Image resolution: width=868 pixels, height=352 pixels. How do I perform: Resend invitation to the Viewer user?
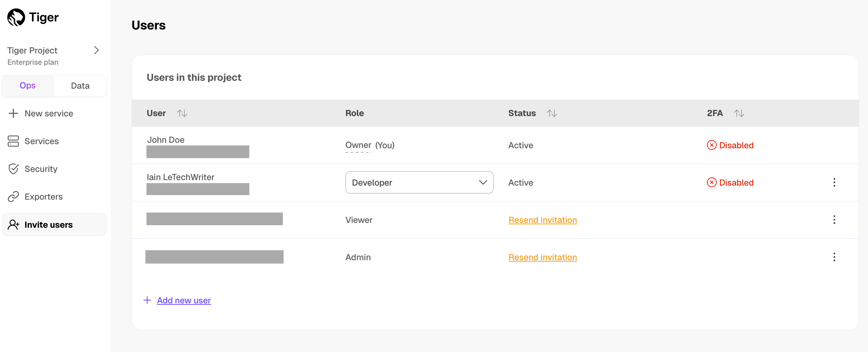(x=542, y=220)
